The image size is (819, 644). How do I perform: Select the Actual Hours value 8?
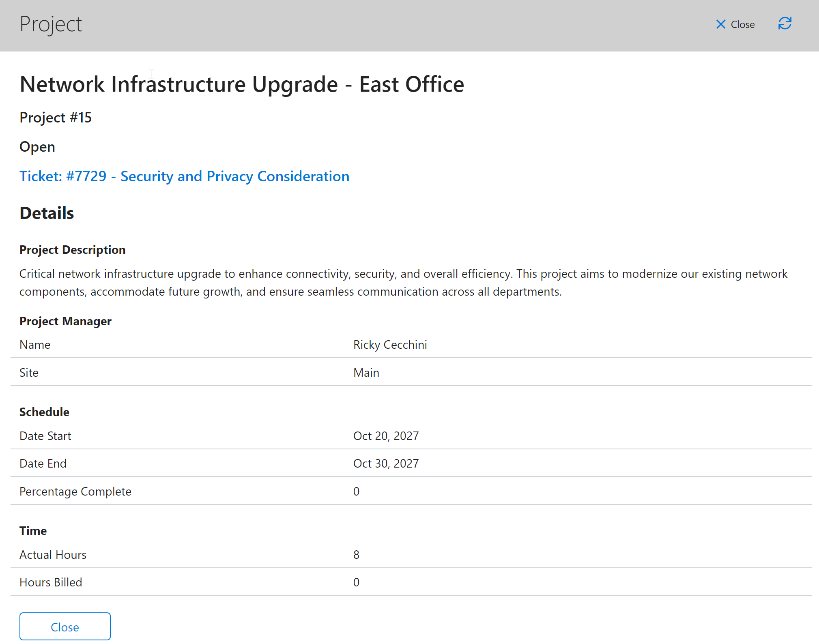coord(356,554)
